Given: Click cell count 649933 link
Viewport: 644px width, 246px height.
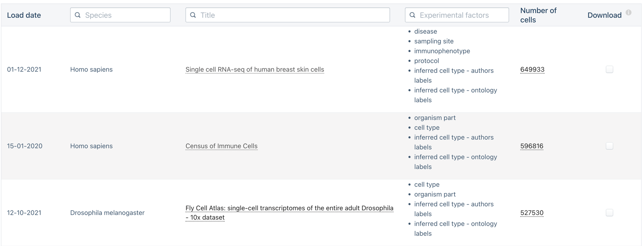Looking at the screenshot, I should pos(532,70).
